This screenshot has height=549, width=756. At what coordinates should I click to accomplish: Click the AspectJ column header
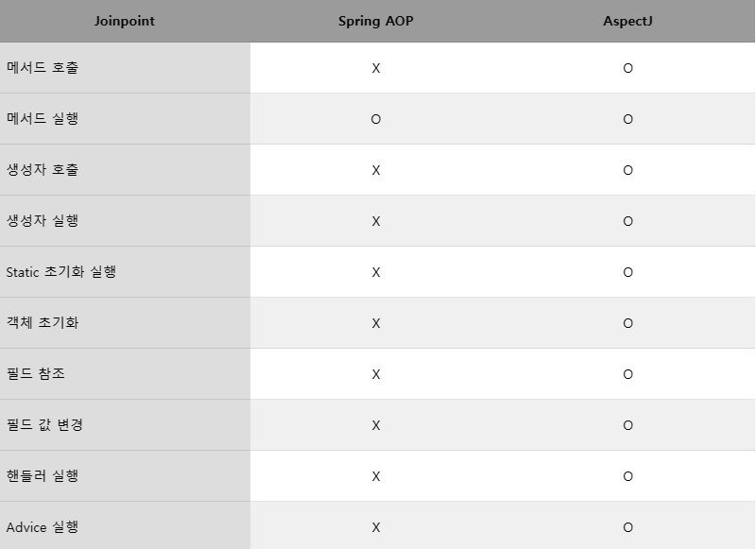tap(627, 21)
